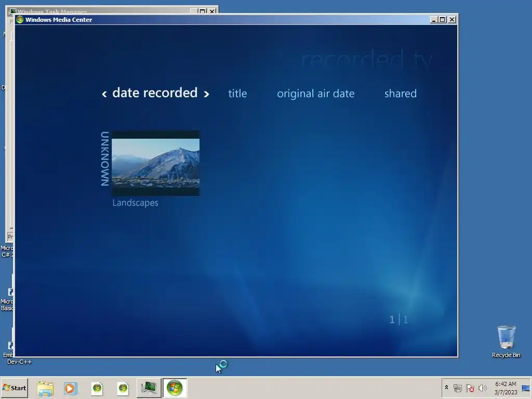Click the vertical 'UNKNOWN' date label
532x399 pixels.
(105, 159)
